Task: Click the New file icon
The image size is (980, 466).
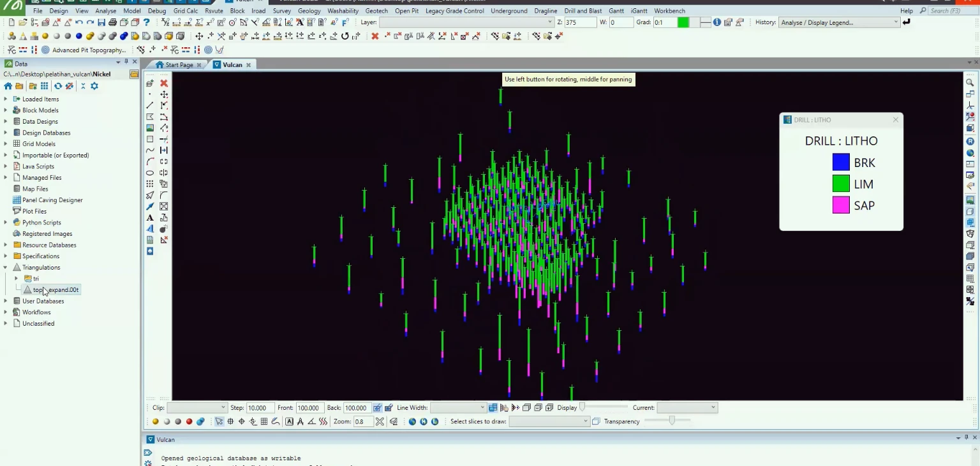Action: tap(11, 22)
